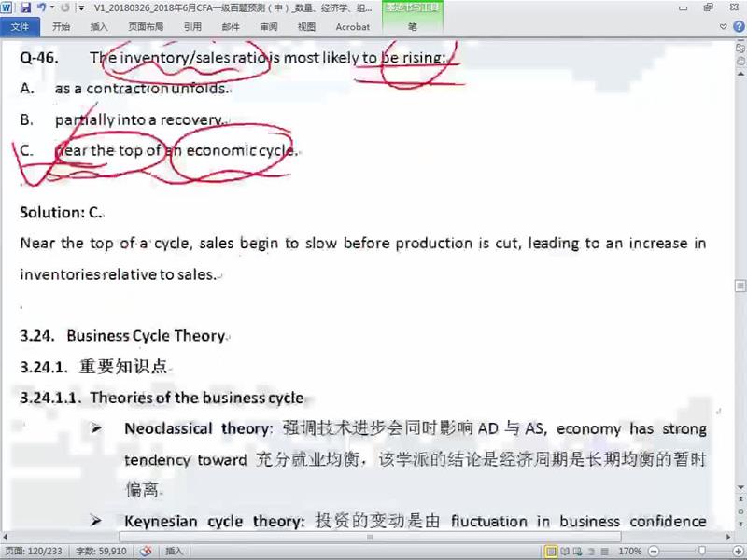This screenshot has width=747, height=560.
Task: Click the ruler toggle icon above the scrollbar
Action: click(x=740, y=49)
